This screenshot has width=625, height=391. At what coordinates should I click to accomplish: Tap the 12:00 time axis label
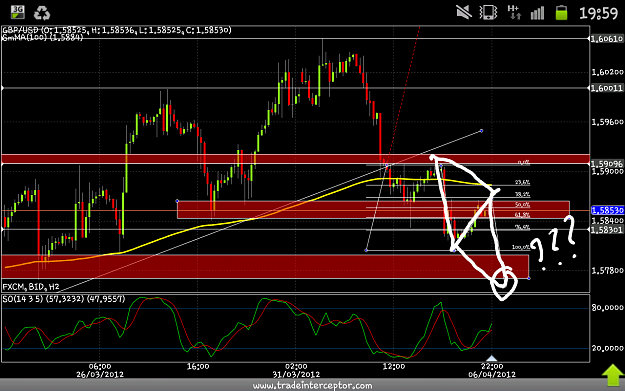point(394,366)
